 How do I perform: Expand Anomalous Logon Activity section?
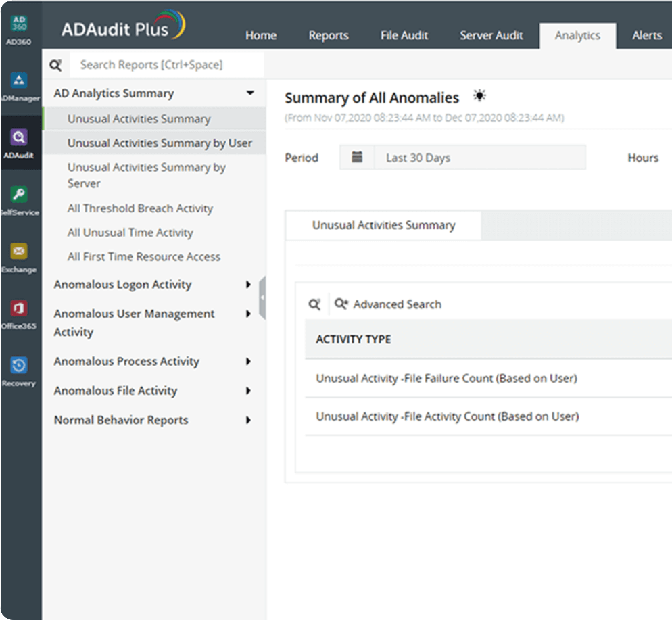[249, 285]
